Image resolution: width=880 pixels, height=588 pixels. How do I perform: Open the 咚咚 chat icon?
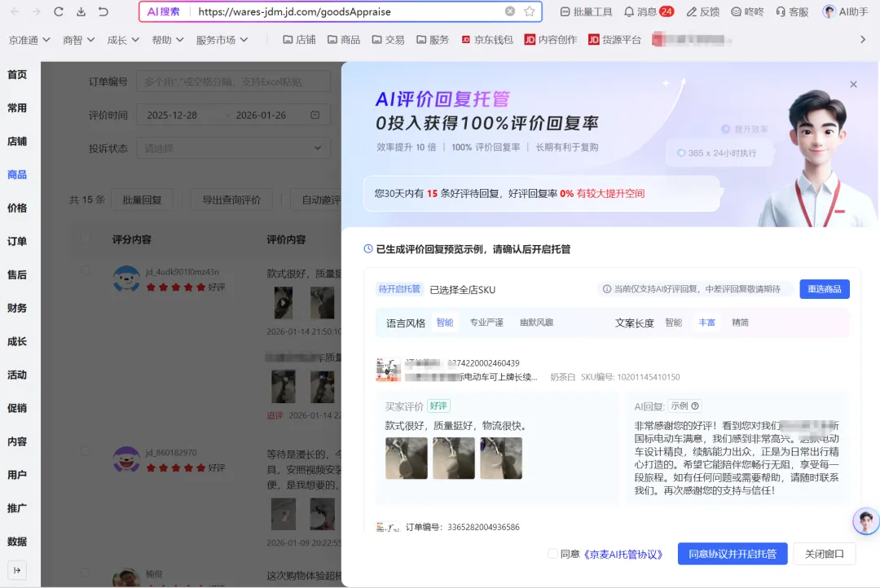747,11
